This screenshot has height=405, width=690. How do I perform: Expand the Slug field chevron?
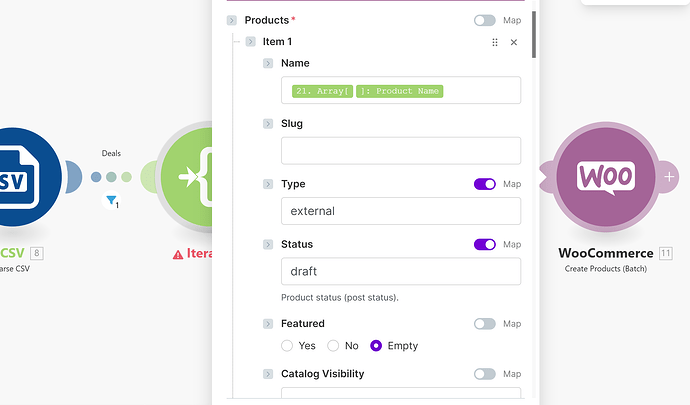pyautogui.click(x=268, y=124)
